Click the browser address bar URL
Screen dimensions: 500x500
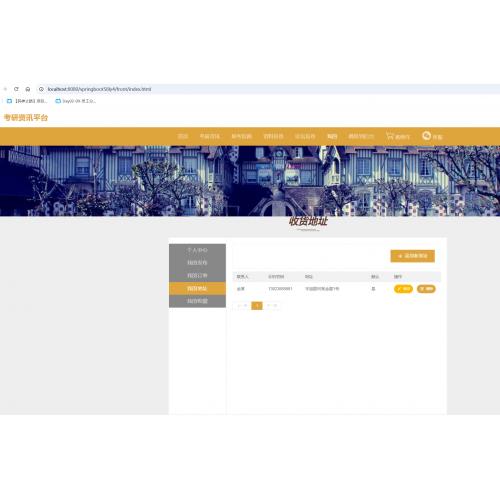99,89
